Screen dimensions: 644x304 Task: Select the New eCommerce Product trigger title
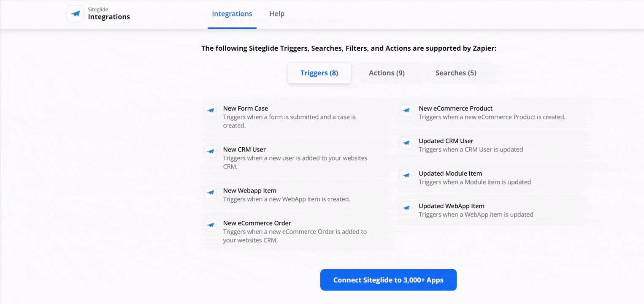(456, 109)
